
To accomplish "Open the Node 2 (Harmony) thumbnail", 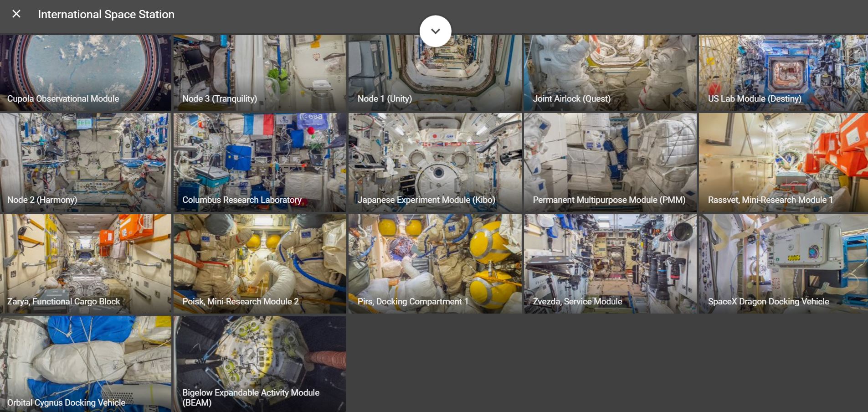I will pos(86,162).
